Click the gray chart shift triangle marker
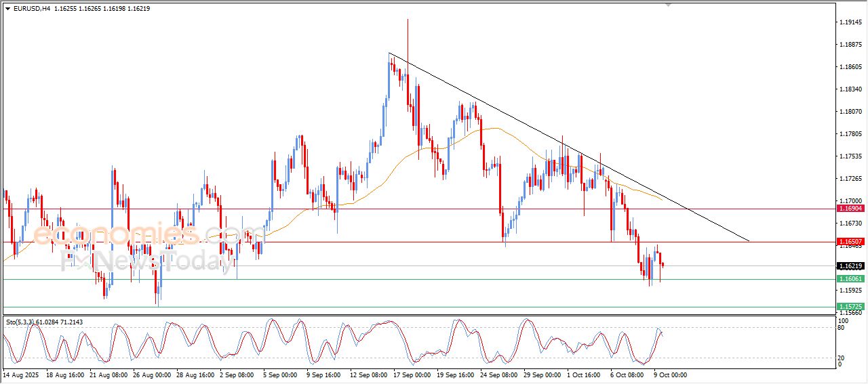The image size is (868, 384). click(669, 5)
